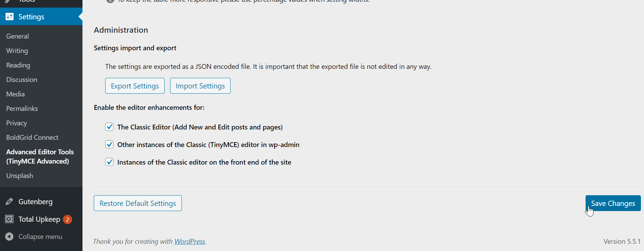Collapse the admin sidebar menu
The height and width of the screenshot is (251, 644).
tap(40, 237)
